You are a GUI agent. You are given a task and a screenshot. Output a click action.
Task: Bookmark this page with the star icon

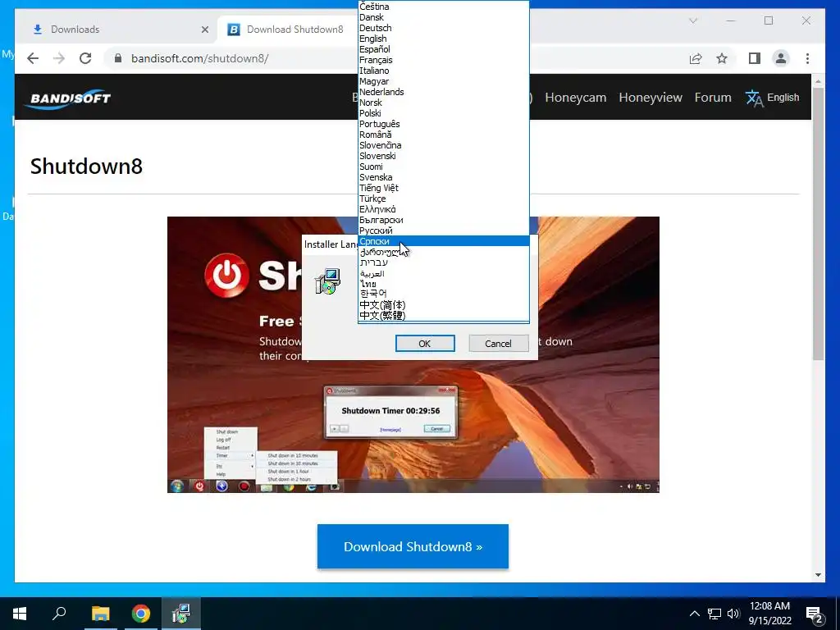[x=722, y=58]
